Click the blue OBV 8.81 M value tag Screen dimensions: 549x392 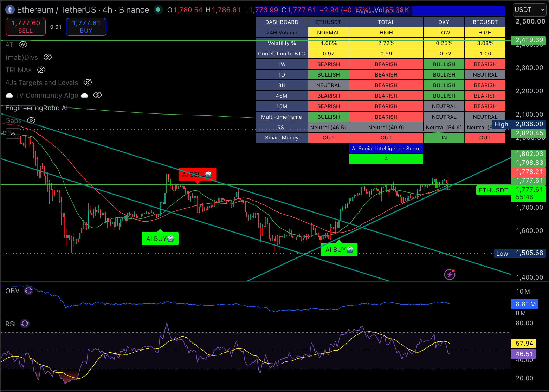pyautogui.click(x=525, y=304)
